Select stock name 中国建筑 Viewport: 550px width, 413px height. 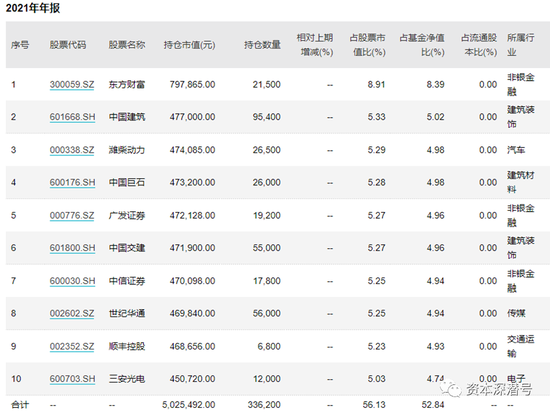pos(127,117)
